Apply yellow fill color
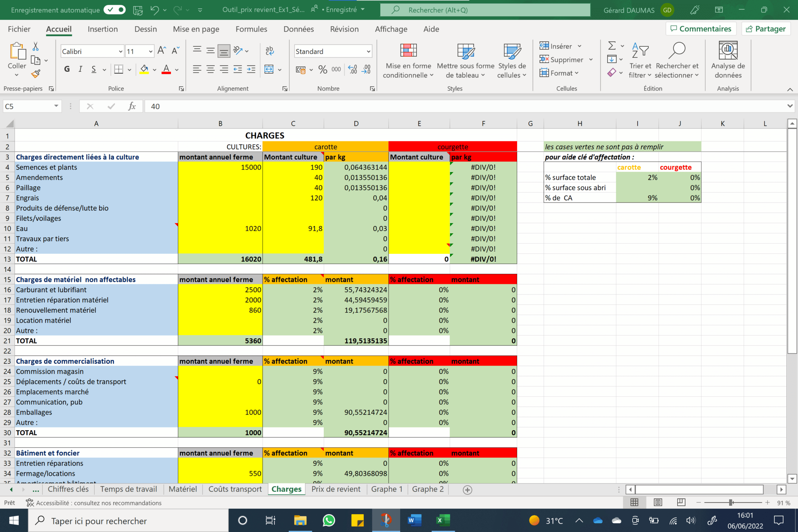Screen dimensions: 798x532 pos(144,69)
